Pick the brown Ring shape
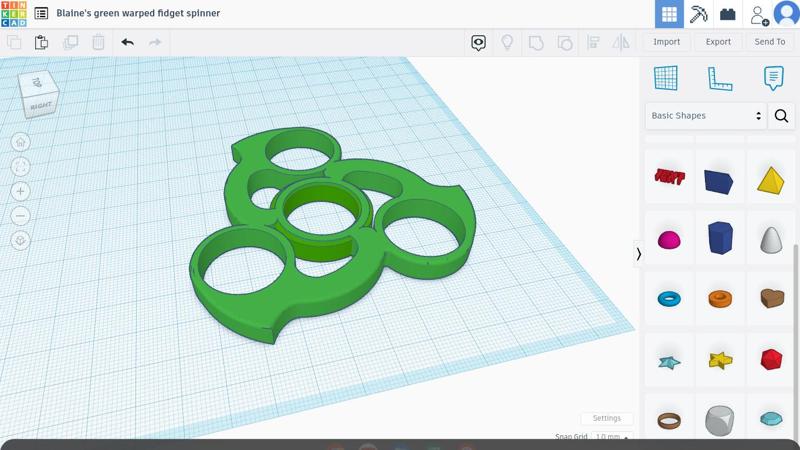The width and height of the screenshot is (800, 450). pos(669,421)
